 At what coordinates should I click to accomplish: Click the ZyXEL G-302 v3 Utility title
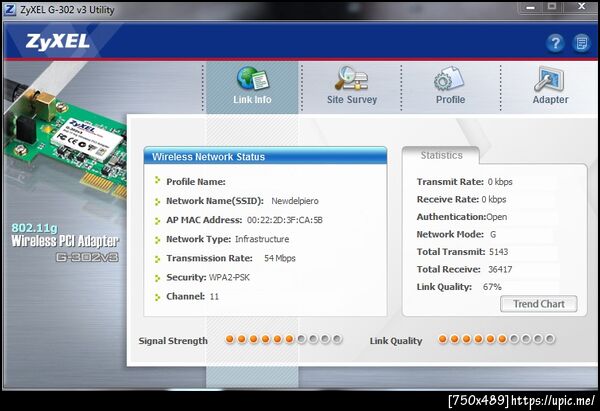pos(67,10)
